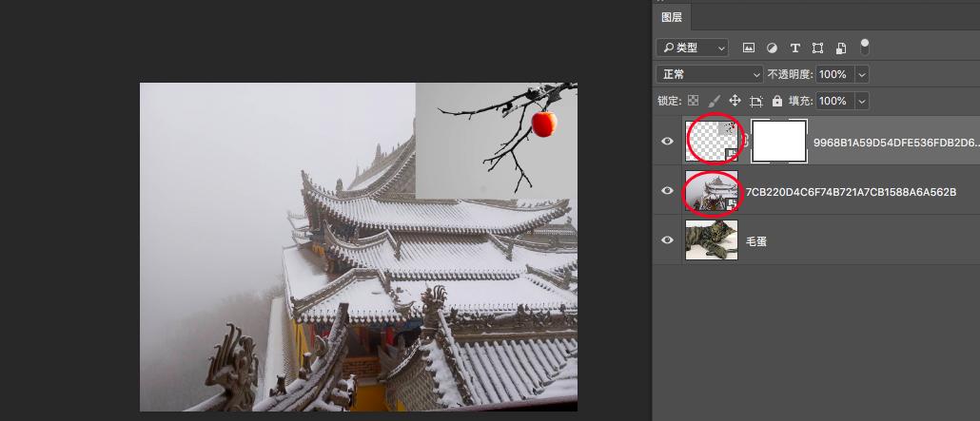This screenshot has width=980, height=421.
Task: Hide the 9968B1A59D54DFE536FDB2D6 layer
Action: tap(668, 142)
